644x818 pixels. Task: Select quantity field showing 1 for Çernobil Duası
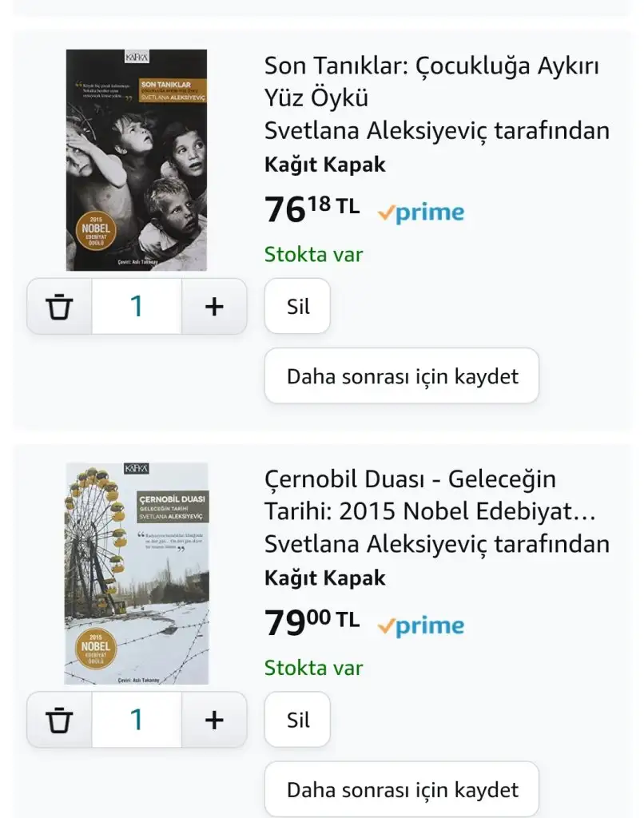(137, 720)
